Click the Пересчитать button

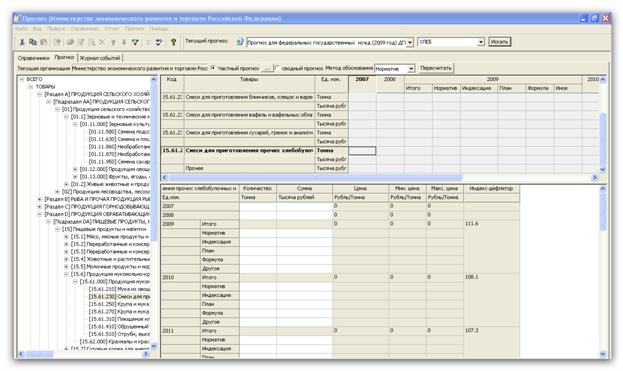point(435,68)
